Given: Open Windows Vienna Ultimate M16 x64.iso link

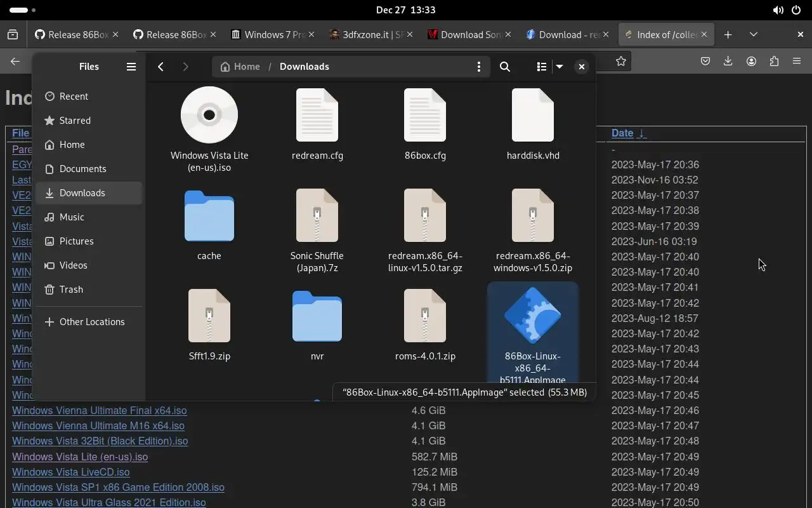Looking at the screenshot, I should pyautogui.click(x=98, y=426).
